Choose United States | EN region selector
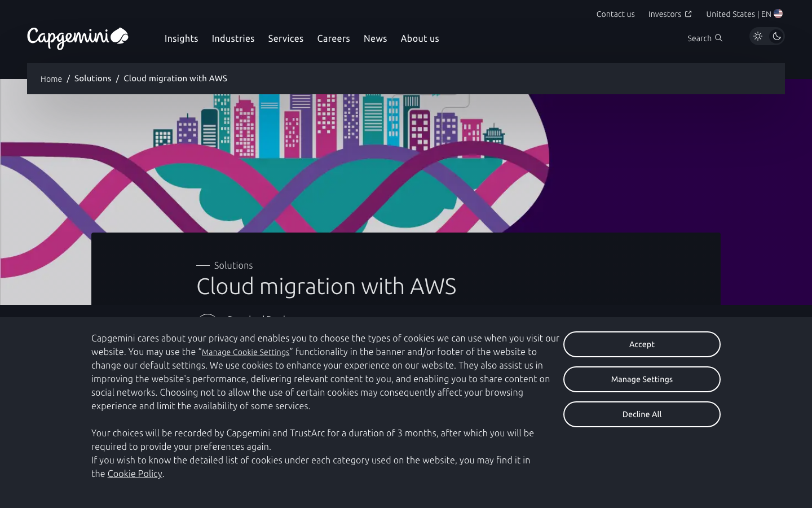 (x=744, y=14)
